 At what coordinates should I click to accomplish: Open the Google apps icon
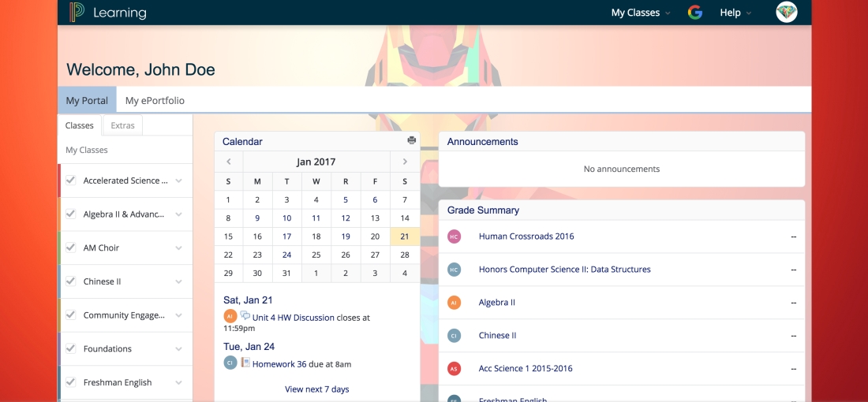tap(694, 13)
